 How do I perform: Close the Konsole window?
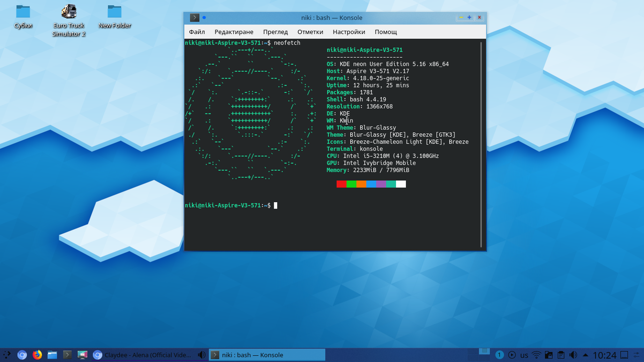coord(479,18)
